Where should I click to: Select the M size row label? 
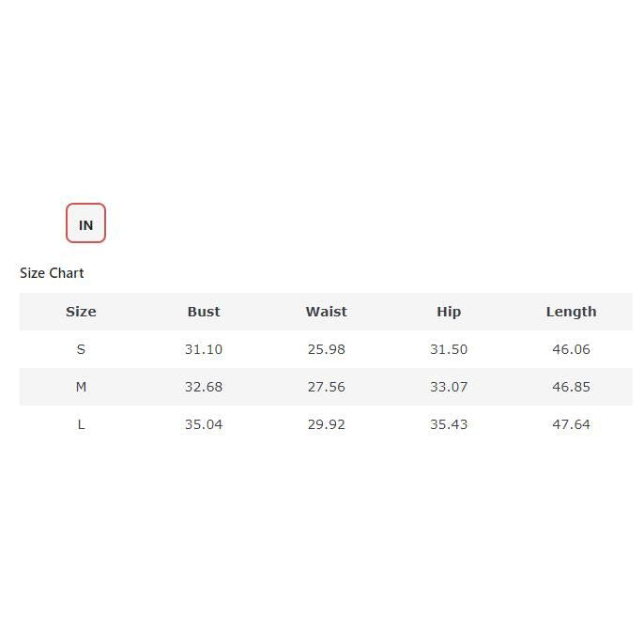tap(81, 387)
